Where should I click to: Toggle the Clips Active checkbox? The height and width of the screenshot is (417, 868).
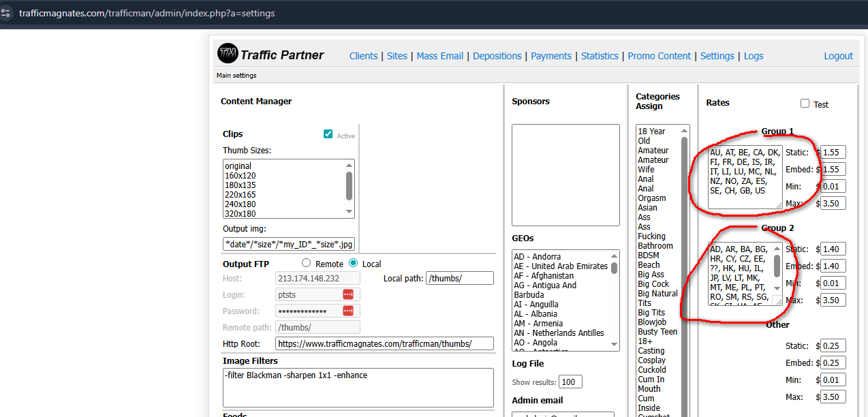point(328,134)
